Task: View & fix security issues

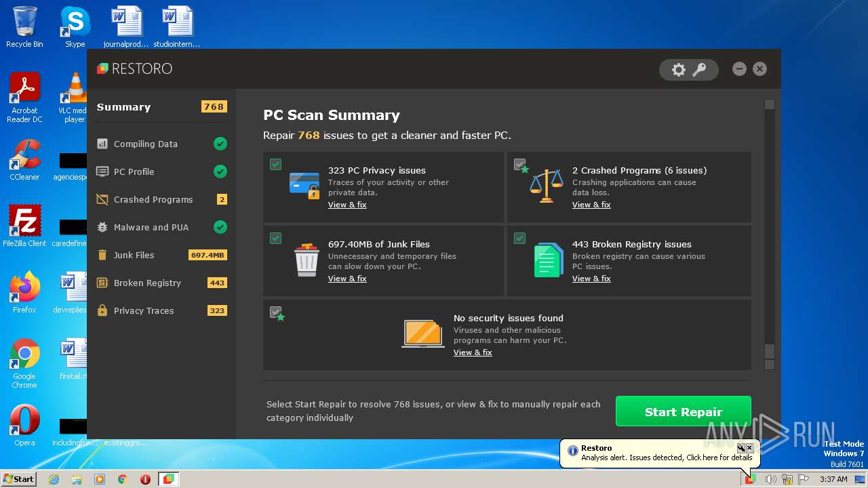Action: [x=473, y=352]
